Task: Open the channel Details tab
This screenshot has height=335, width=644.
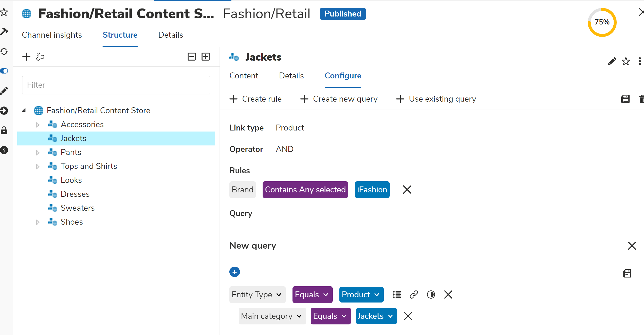Action: pyautogui.click(x=171, y=35)
